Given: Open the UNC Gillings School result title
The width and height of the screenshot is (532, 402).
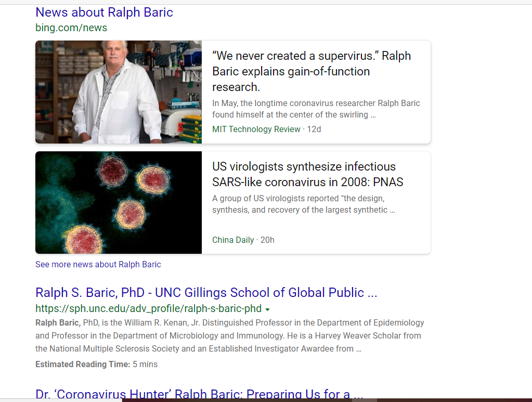Looking at the screenshot, I should (206, 293).
